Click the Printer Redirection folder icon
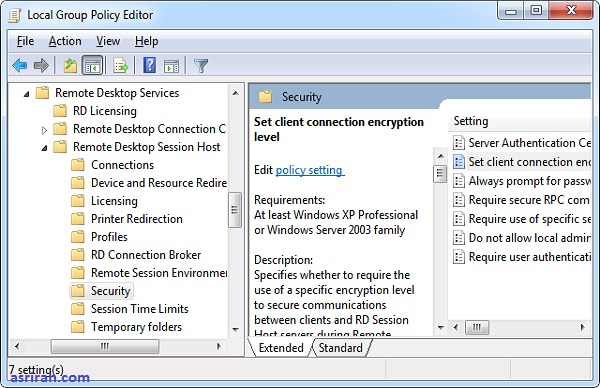This screenshot has width=600, height=388. 78,219
